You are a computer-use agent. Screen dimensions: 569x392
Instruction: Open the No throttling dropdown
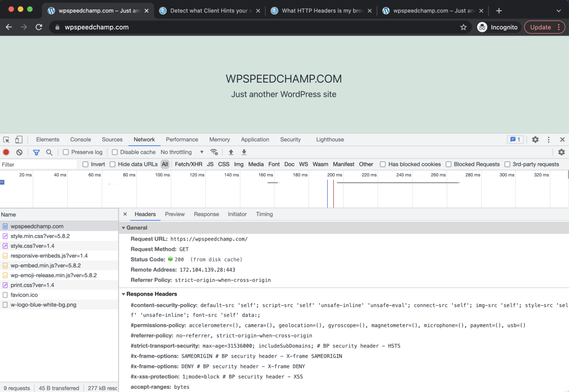[182, 152]
